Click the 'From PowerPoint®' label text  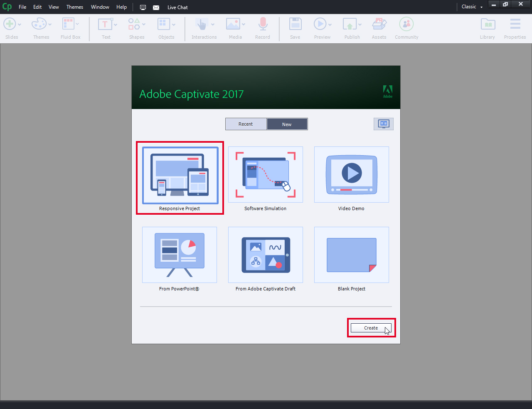coord(179,289)
